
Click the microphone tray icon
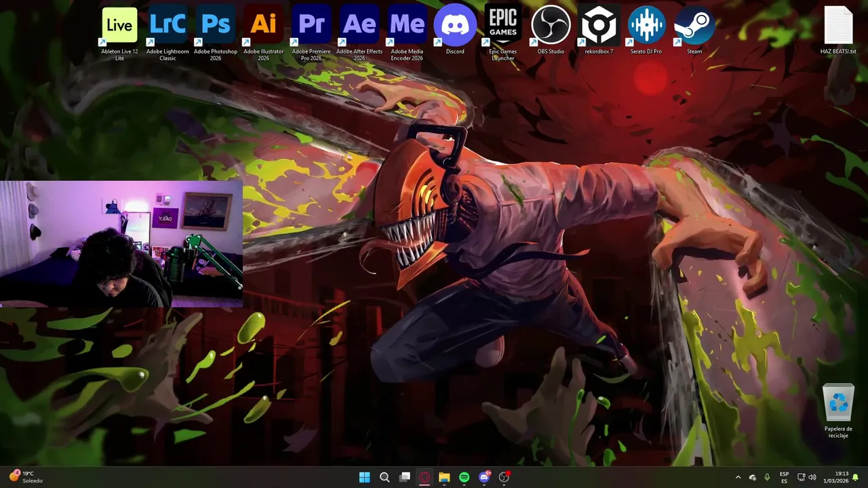coord(767,477)
